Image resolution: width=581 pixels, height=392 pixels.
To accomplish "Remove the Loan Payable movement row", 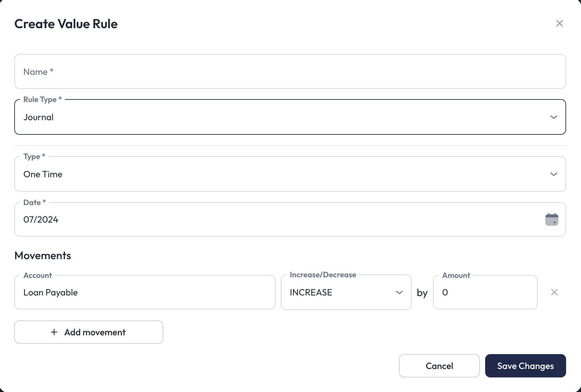I will click(554, 292).
